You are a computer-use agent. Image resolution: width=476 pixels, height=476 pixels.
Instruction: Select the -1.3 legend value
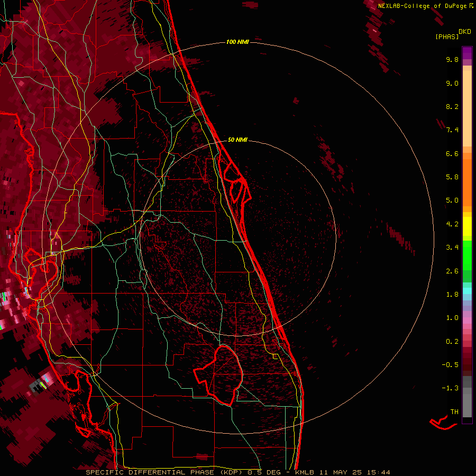pos(450,388)
